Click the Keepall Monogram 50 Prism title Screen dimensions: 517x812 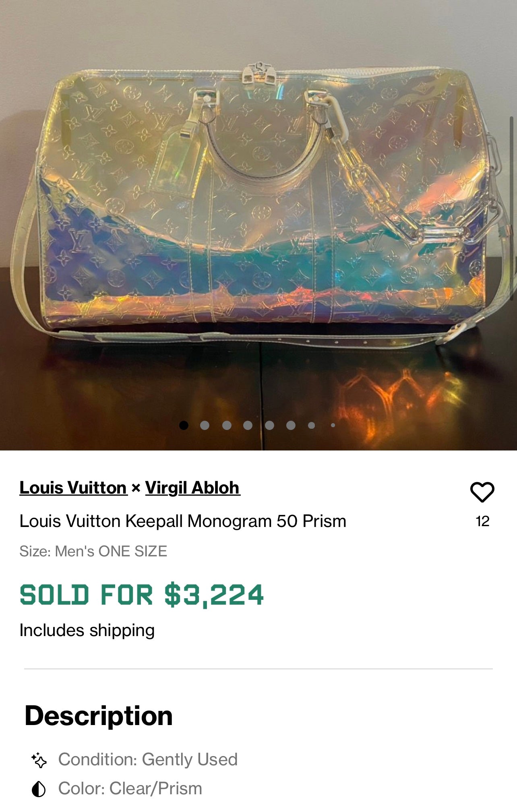pos(183,521)
